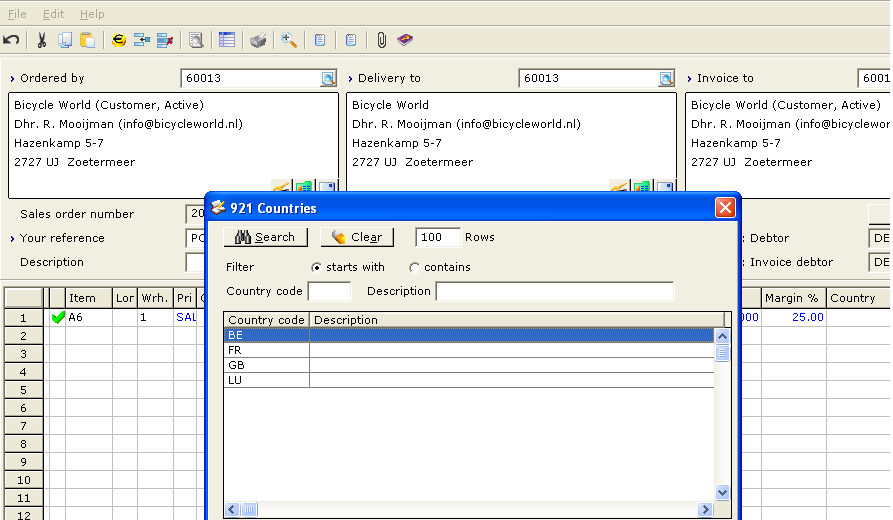Click the magnifier zoom toolbar icon
The height and width of the screenshot is (520, 893).
pyautogui.click(x=289, y=40)
